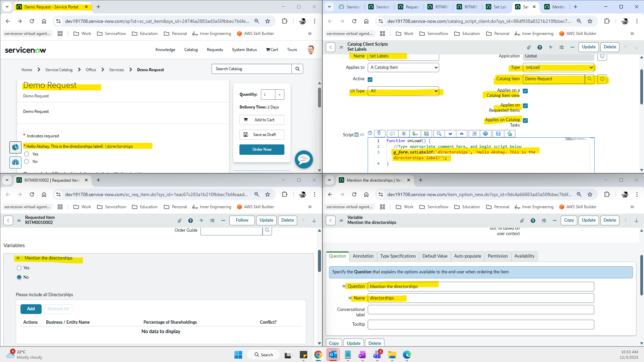
Task: Click the Order Now button
Action: click(x=262, y=149)
